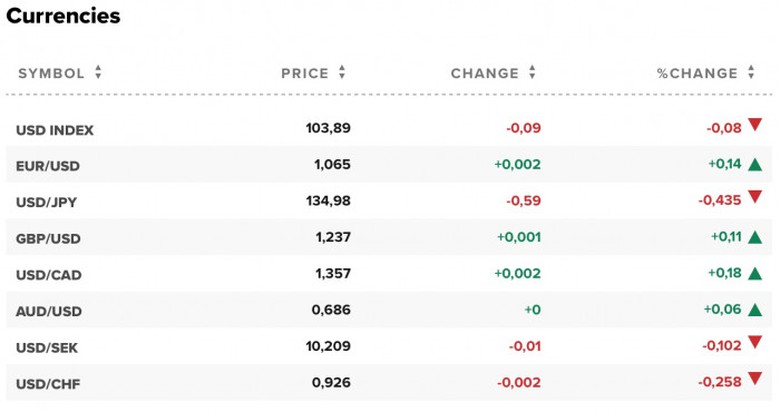Click the red down arrow on USD/JPY row
Image resolution: width=780 pixels, height=412 pixels.
(755, 197)
